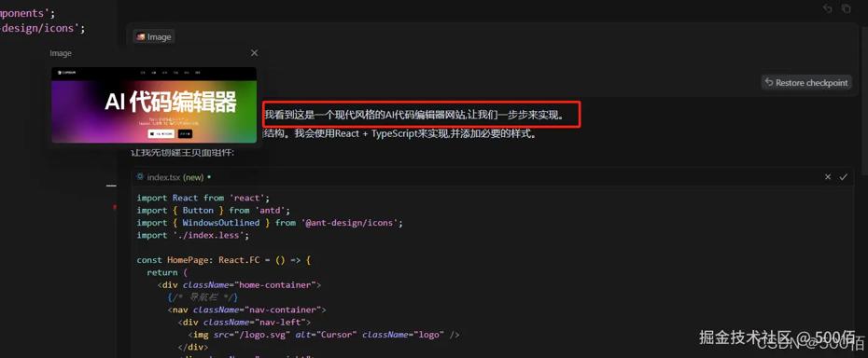Screen dimensions: 868x358
Task: Click the Image popup title label
Action: click(x=61, y=53)
